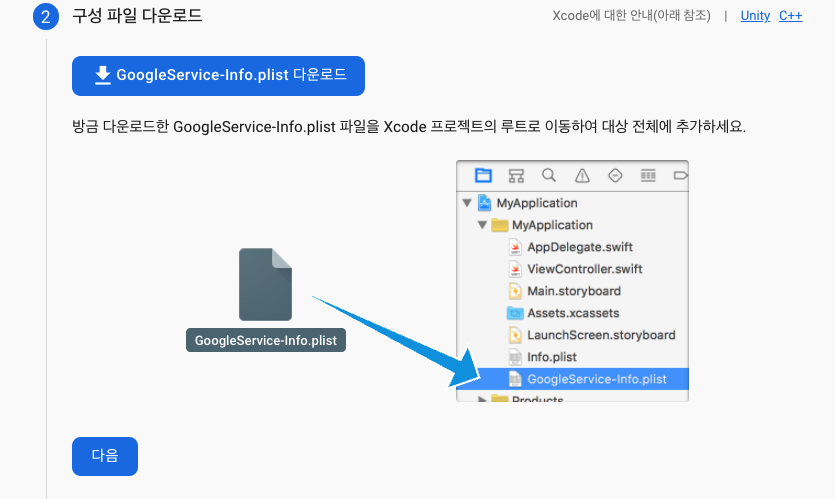Click the large gray document file icon
This screenshot has height=499, width=835.
pos(265,284)
